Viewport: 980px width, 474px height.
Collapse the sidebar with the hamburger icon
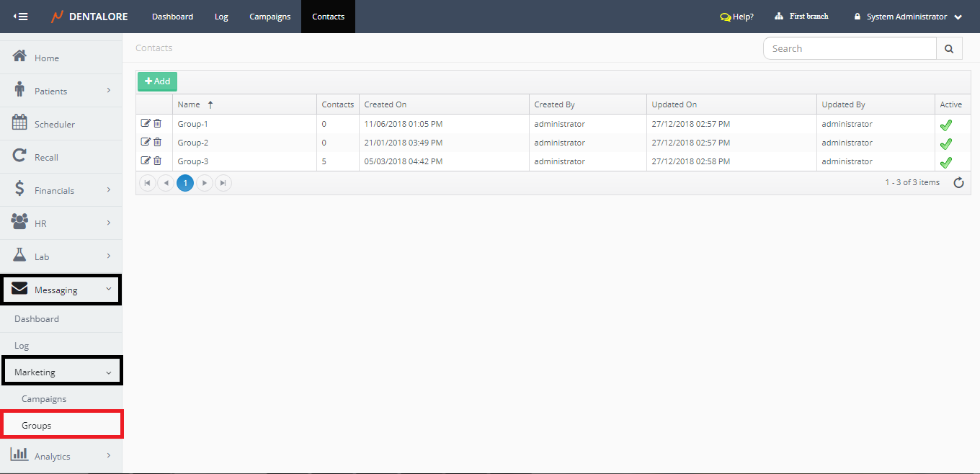21,17
